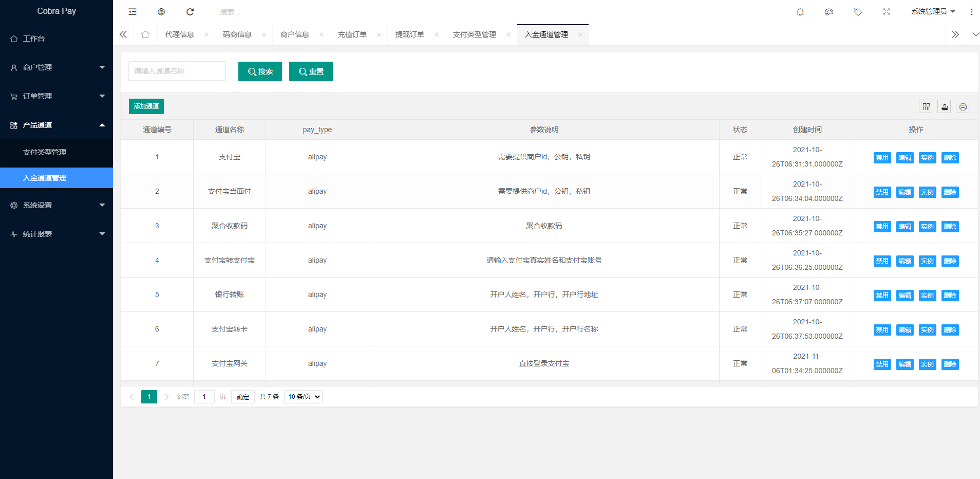This screenshot has width=980, height=479.
Task: Click the channel name search input field
Action: point(177,71)
